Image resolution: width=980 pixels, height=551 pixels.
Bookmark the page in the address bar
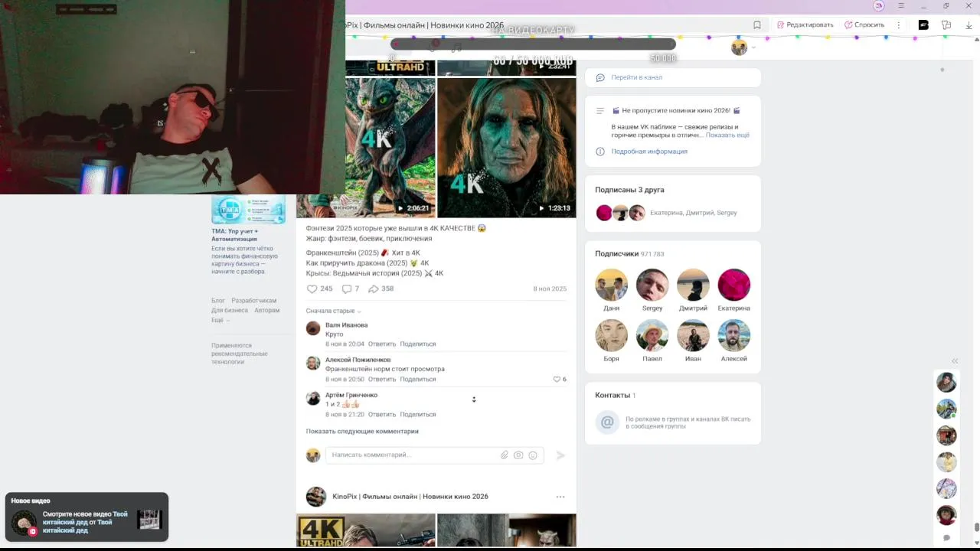757,24
